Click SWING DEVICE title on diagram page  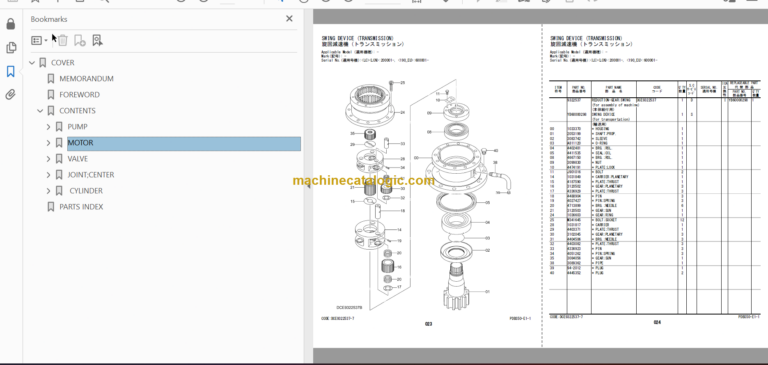click(x=357, y=38)
